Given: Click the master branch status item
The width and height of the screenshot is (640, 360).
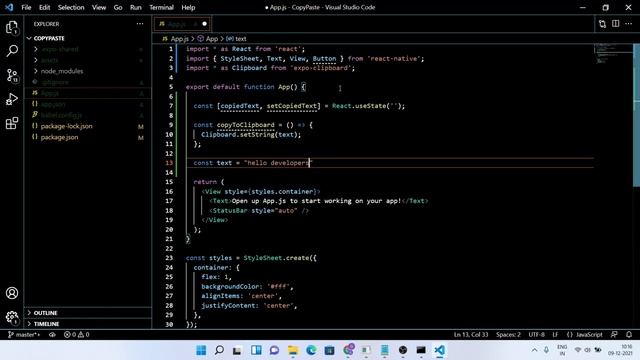Looking at the screenshot, I should point(24,335).
